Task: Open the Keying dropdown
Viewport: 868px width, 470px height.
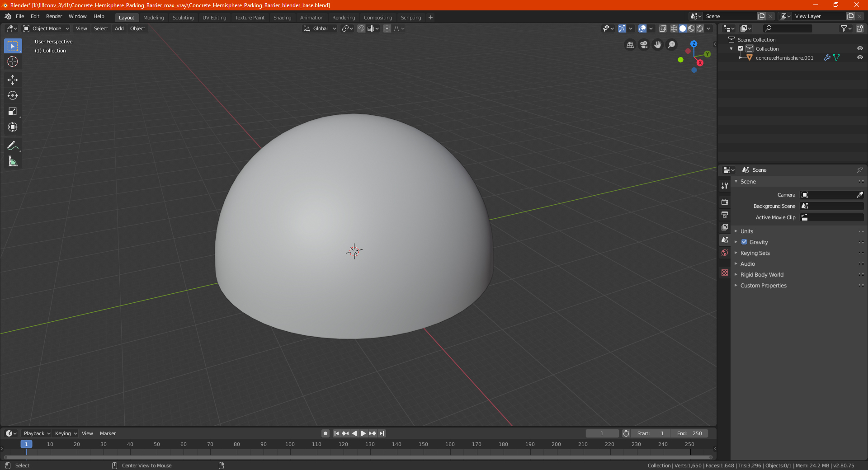Action: [66, 433]
